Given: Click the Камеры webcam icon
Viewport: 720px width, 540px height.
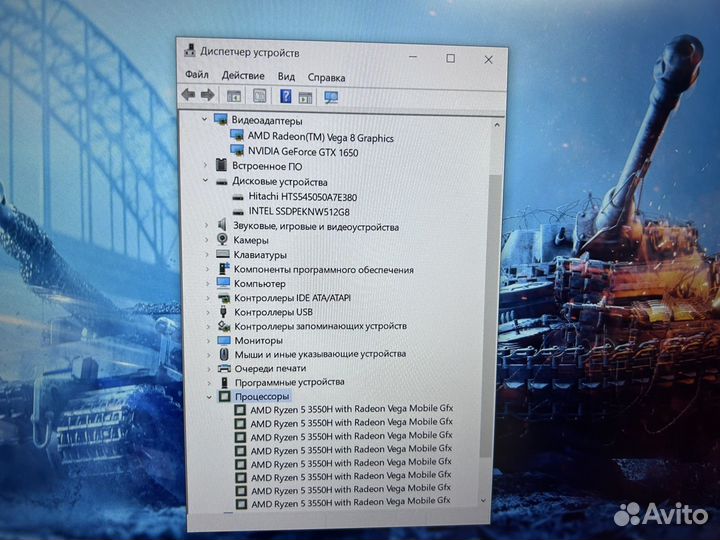Looking at the screenshot, I should [222, 239].
